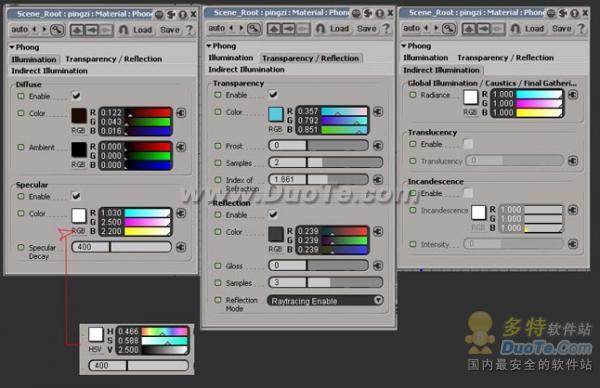Click the previous-key arrow in Transparency window toolbar
Viewport: 600px width, 388px height.
tap(231, 28)
